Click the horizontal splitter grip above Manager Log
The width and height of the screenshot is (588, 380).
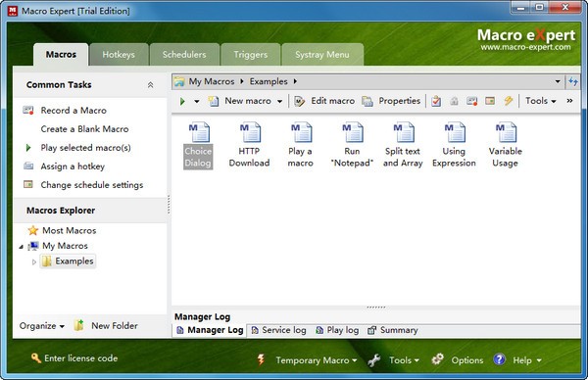376,308
